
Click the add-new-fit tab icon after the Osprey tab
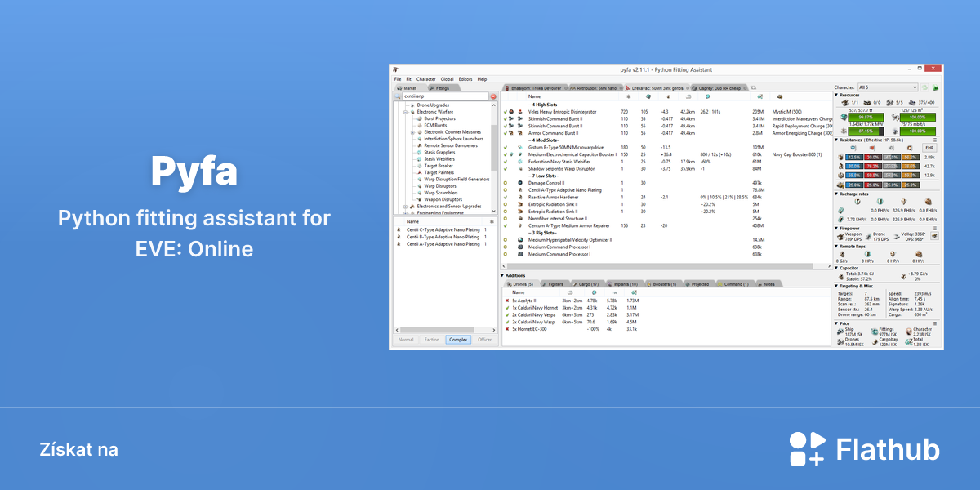click(753, 87)
